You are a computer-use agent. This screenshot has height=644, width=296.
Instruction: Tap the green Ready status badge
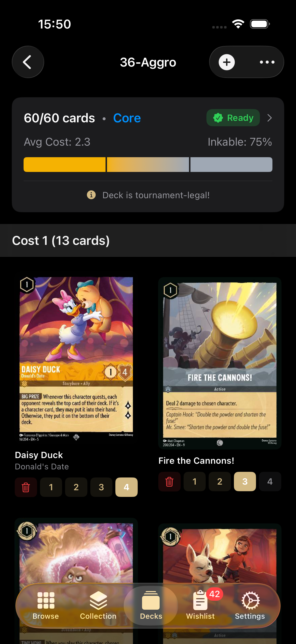click(233, 118)
